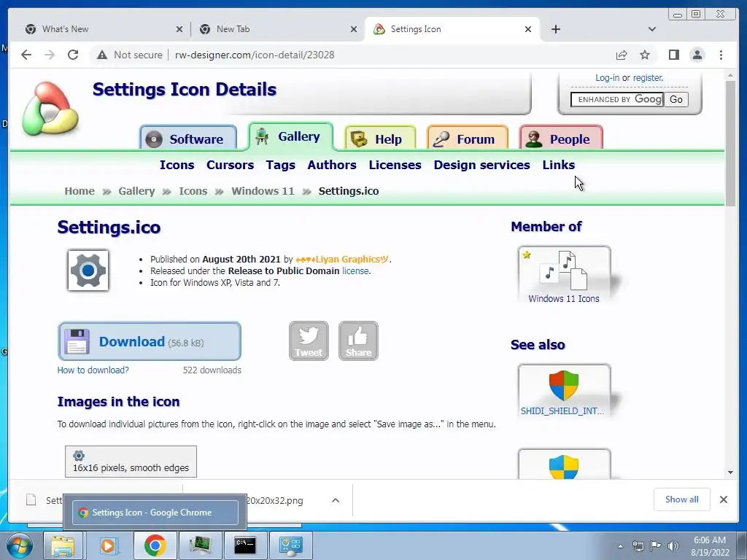
Task: Click the taskbar clock showing 6:06 AM
Action: [709, 546]
